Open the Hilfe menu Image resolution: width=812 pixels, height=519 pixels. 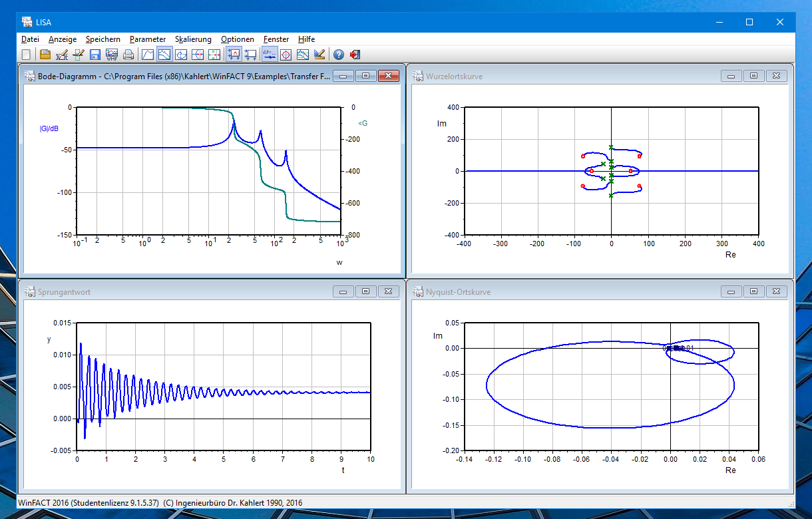[307, 39]
